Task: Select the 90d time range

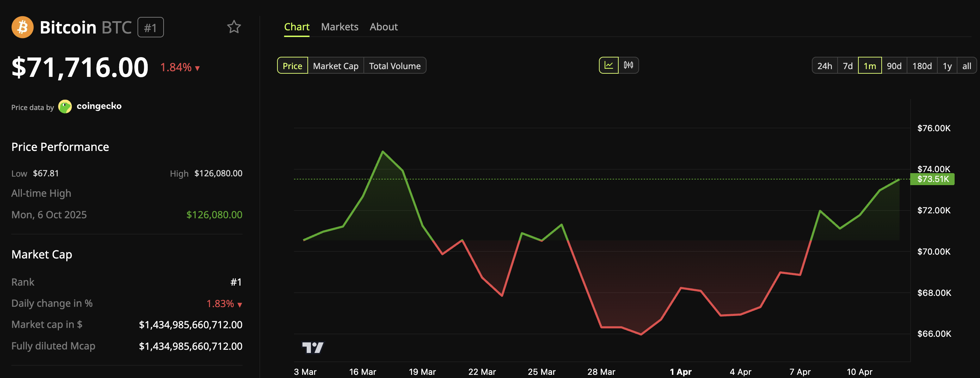Action: coord(895,66)
